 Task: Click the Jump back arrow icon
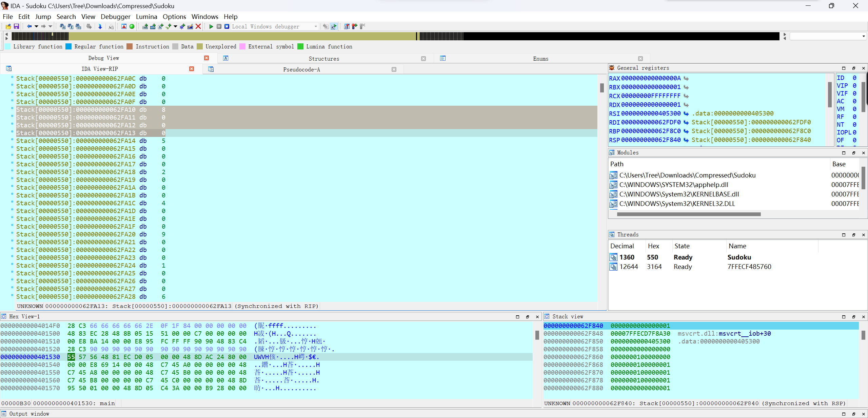pos(29,26)
